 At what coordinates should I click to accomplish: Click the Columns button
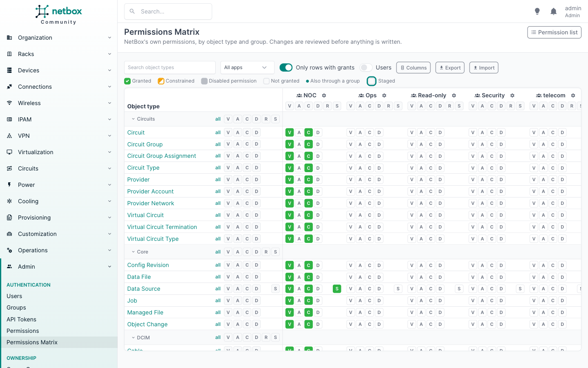click(413, 67)
